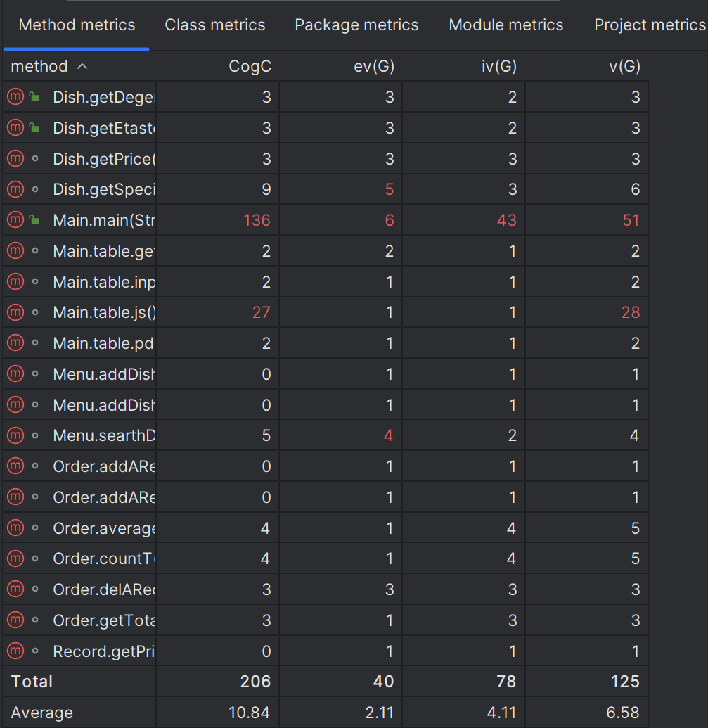
Task: Click method icon of Record.getPri row
Action: click(15, 651)
